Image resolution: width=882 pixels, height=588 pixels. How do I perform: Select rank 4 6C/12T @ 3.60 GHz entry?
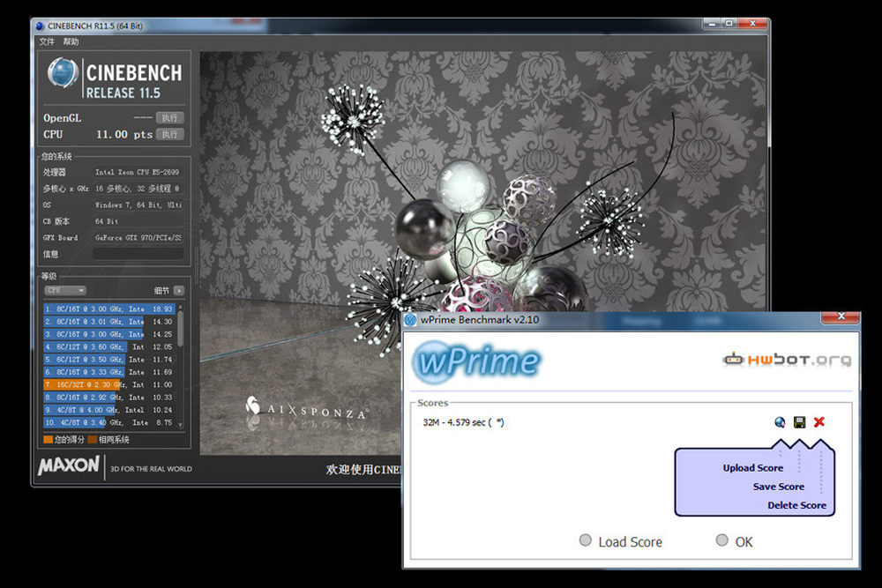point(109,346)
